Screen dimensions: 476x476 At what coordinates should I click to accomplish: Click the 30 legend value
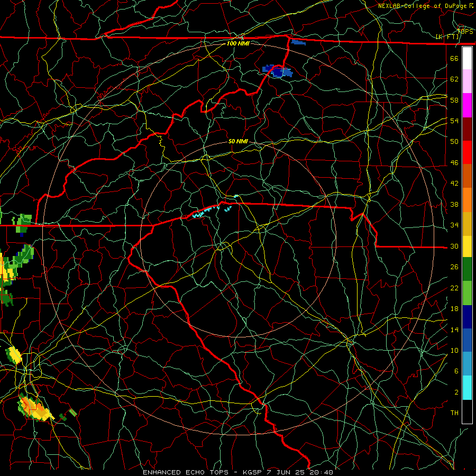click(454, 246)
